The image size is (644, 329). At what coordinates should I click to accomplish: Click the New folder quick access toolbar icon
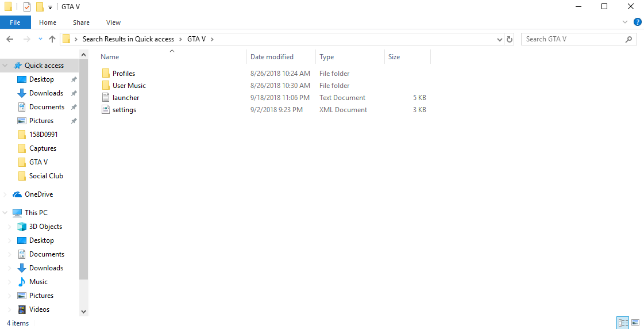40,6
